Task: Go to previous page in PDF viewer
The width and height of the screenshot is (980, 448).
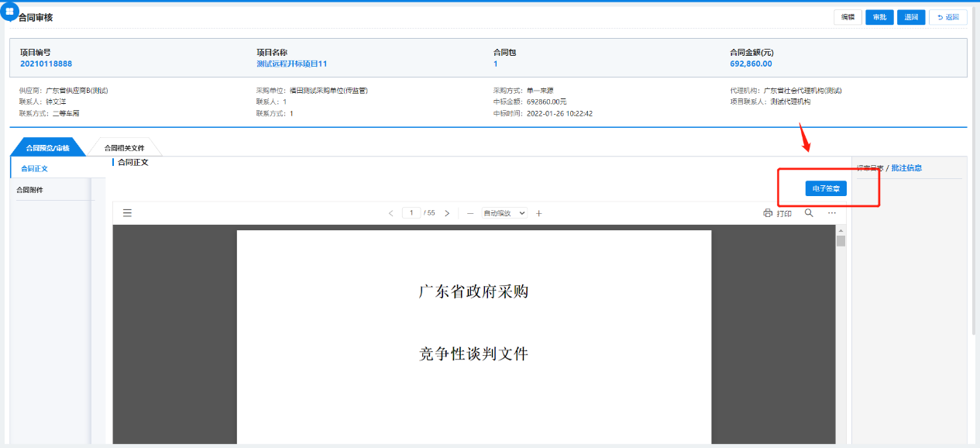Action: coord(390,213)
